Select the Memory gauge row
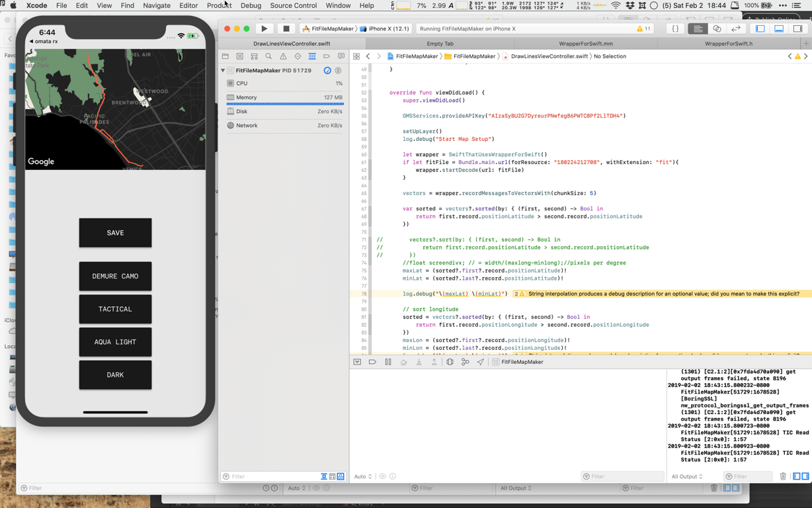The width and height of the screenshot is (812, 508). click(x=284, y=98)
